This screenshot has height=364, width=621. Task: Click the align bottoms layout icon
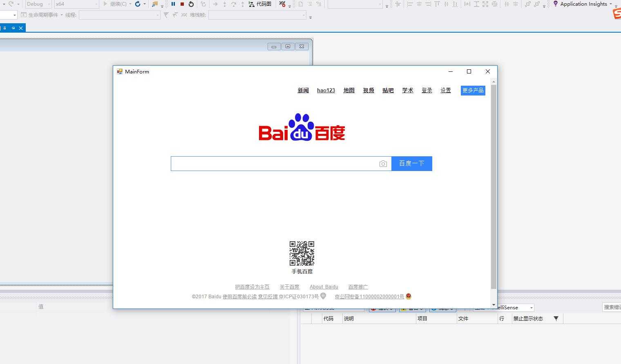(455, 4)
